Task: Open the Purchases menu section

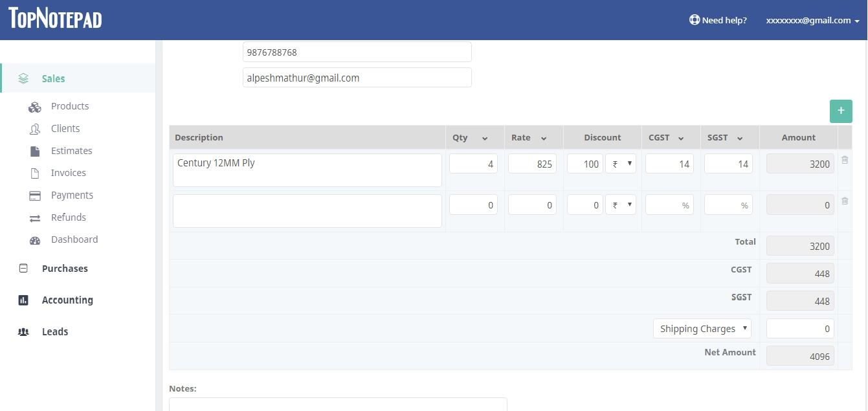Action: click(x=65, y=269)
